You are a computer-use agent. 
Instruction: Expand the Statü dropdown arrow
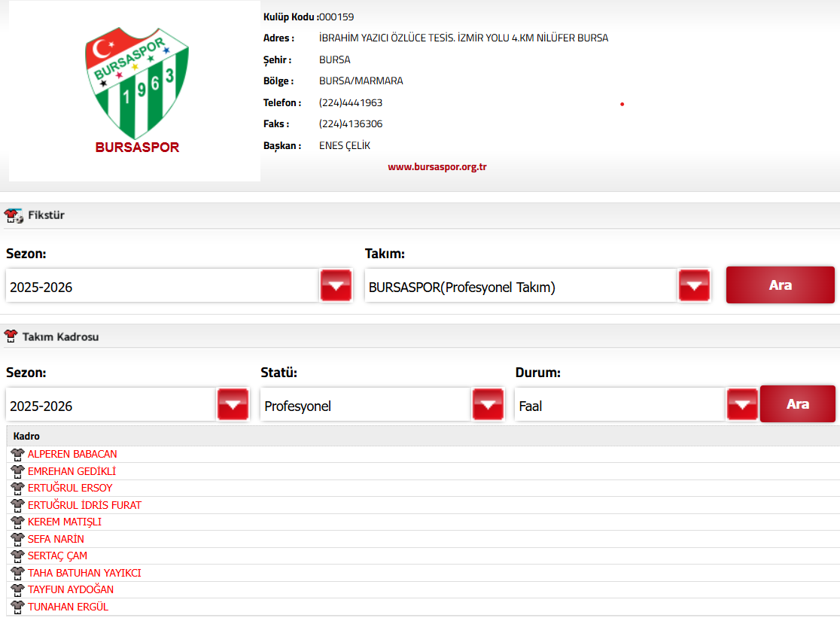pos(488,404)
